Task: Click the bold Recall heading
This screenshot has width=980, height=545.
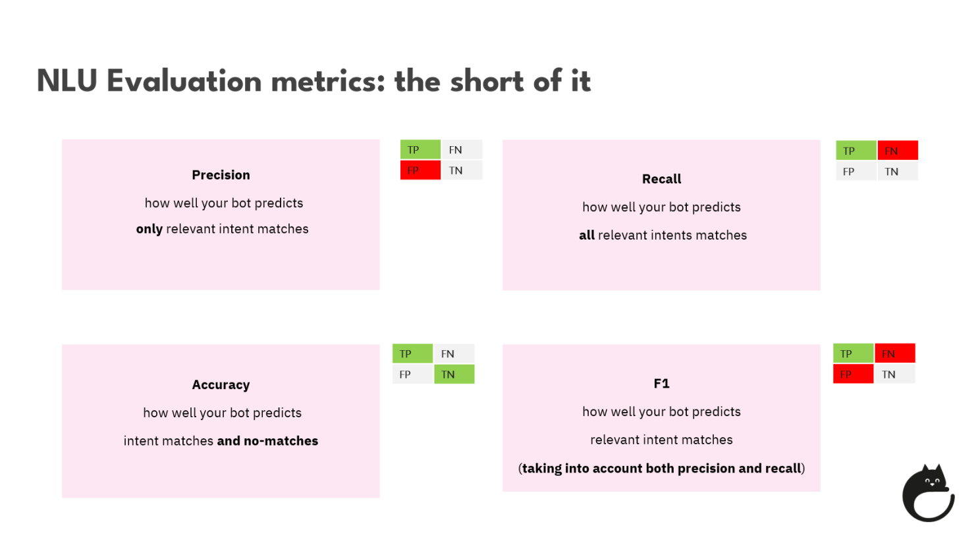Action: 661,179
